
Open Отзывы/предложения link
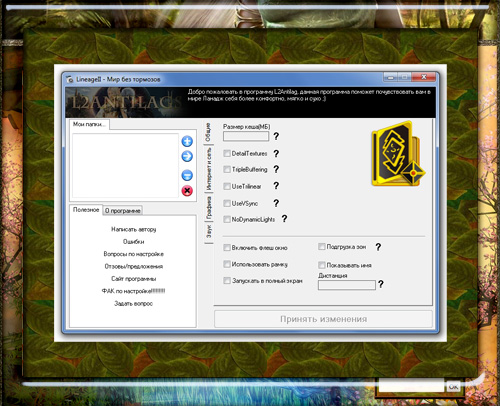coord(134,266)
